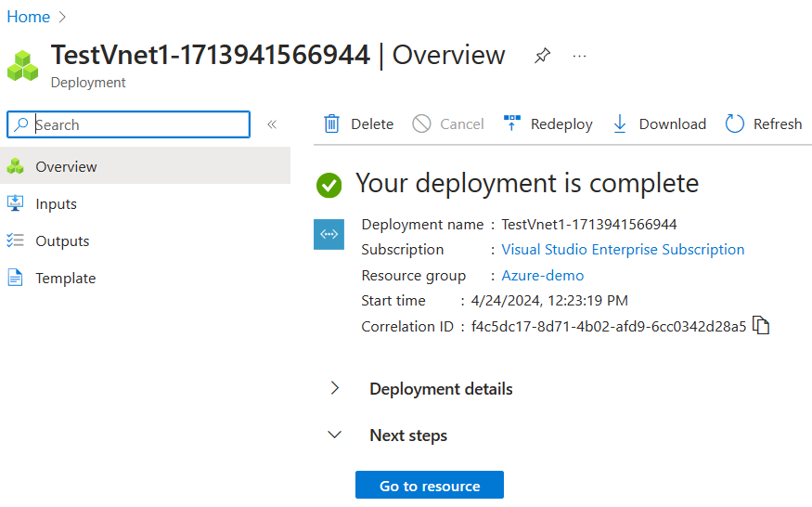Image resolution: width=812 pixels, height=507 pixels.
Task: Click the Download arrow icon
Action: 620,124
